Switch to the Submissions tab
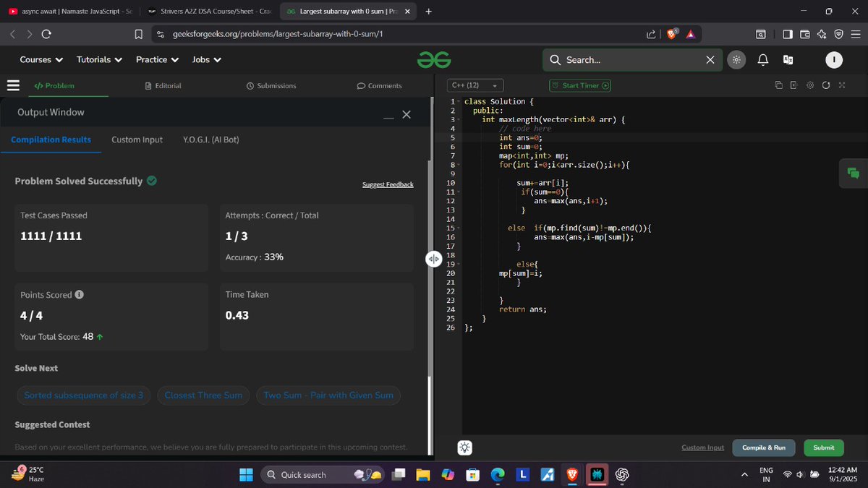Viewport: 868px width, 488px height. tap(271, 85)
